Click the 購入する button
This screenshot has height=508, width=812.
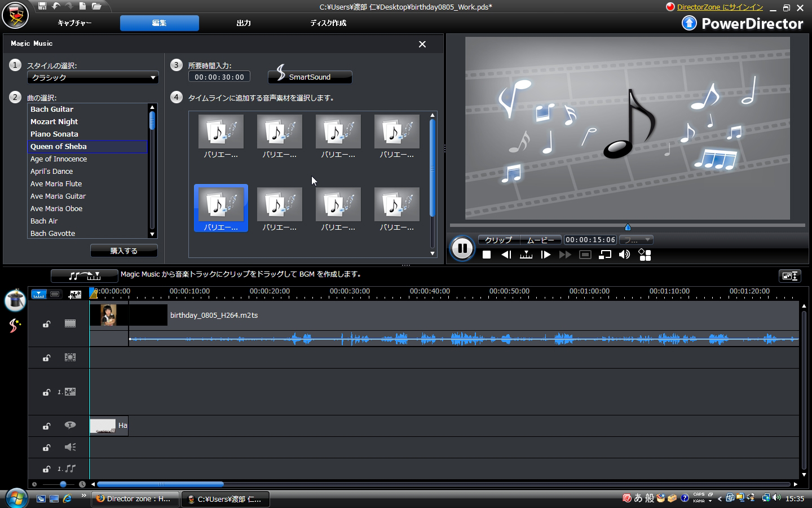pos(124,251)
